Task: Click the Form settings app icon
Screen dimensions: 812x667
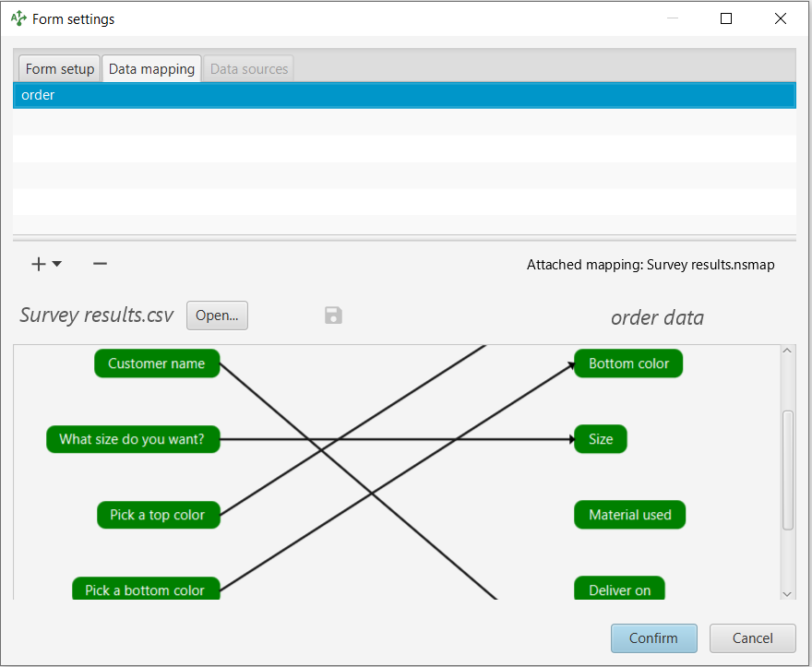Action: (18, 18)
